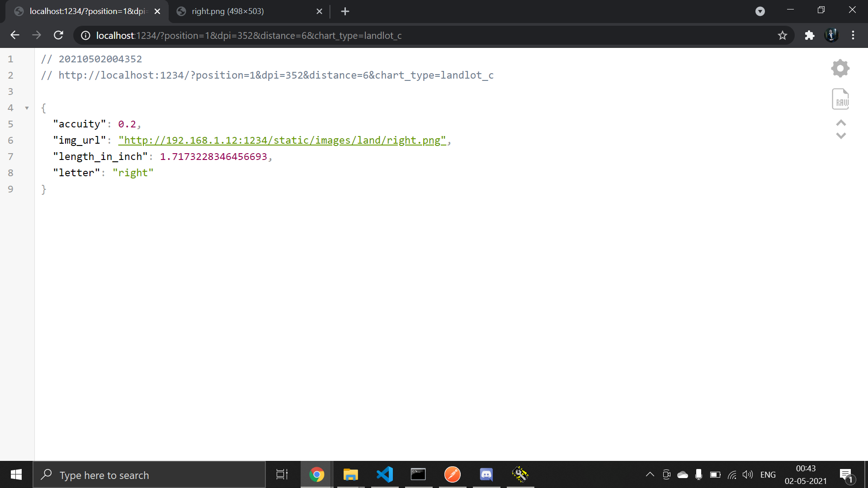Open Chrome three-dot menu
868x488 pixels.
853,35
